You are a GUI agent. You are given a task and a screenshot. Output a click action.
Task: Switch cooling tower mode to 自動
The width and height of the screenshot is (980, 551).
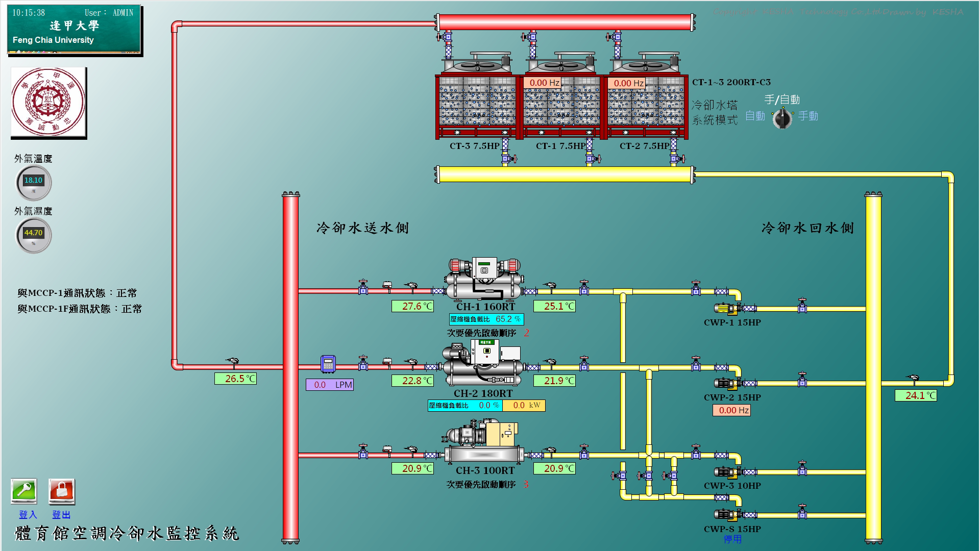(755, 116)
